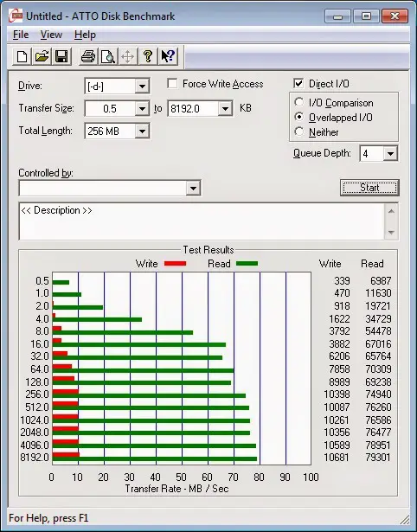Click the write value 10681
Image resolution: width=417 pixels, height=532 pixels.
pyautogui.click(x=337, y=458)
